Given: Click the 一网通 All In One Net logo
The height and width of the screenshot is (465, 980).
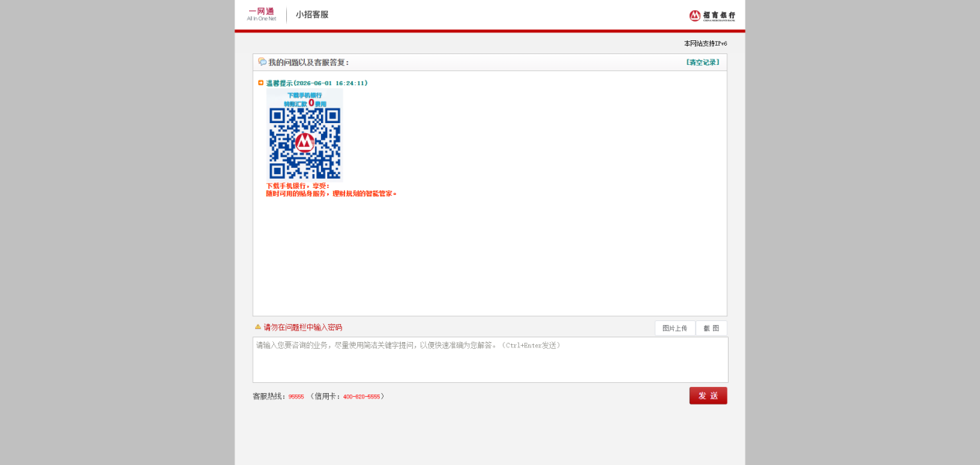Looking at the screenshot, I should (x=261, y=14).
